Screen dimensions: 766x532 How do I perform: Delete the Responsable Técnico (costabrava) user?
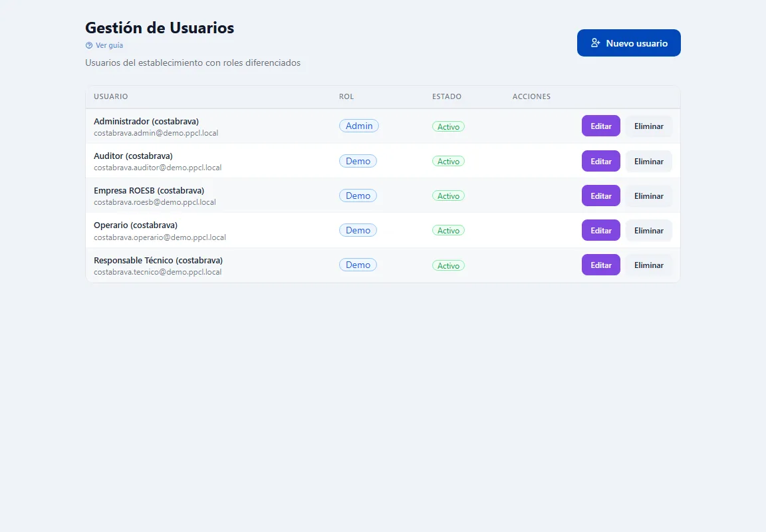pyautogui.click(x=649, y=265)
